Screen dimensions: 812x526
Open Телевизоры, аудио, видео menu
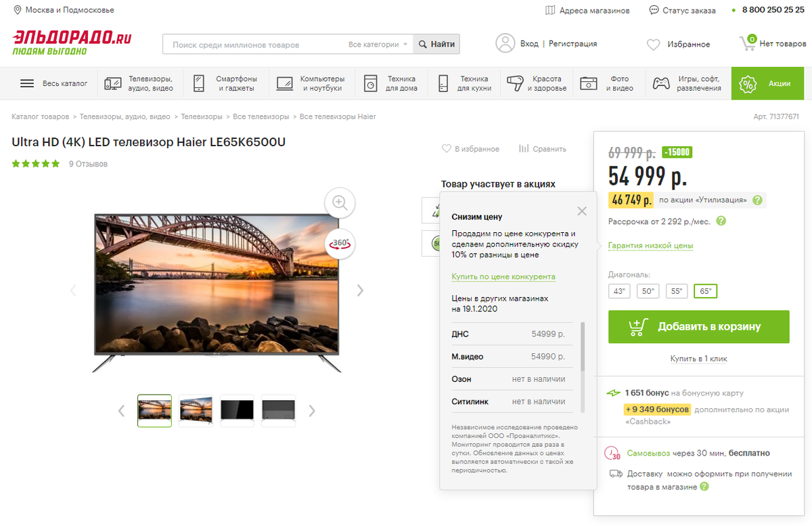[139, 83]
